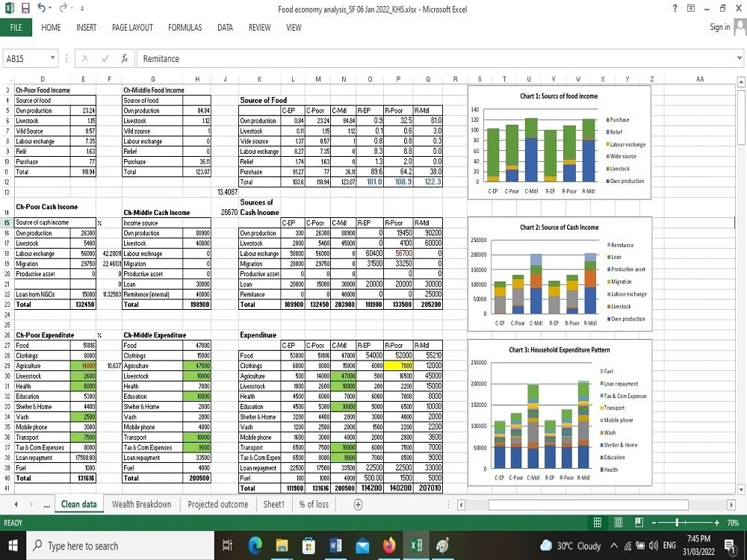Click the Undo arrow icon
Viewport: 747px width, 560px height.
tap(41, 7)
